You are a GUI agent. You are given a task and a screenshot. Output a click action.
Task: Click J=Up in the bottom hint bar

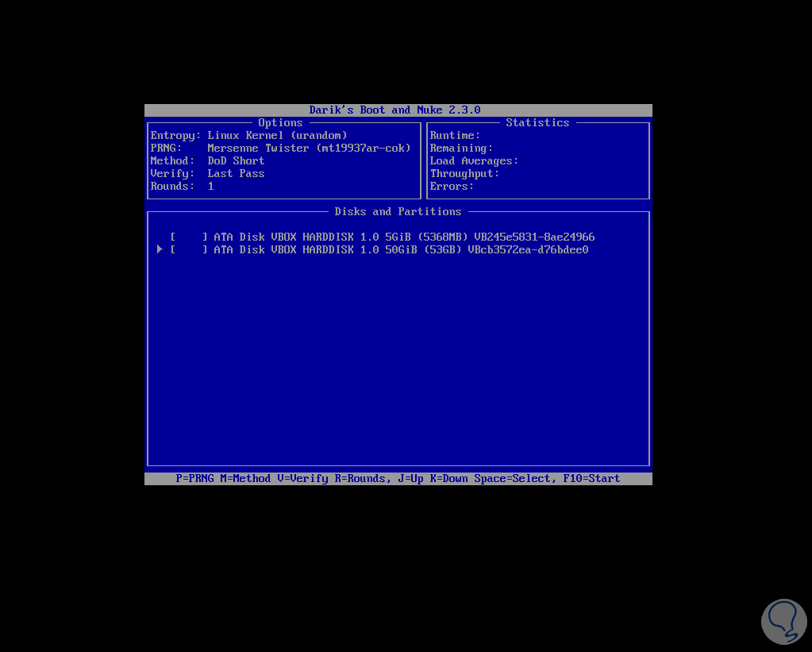(410, 478)
